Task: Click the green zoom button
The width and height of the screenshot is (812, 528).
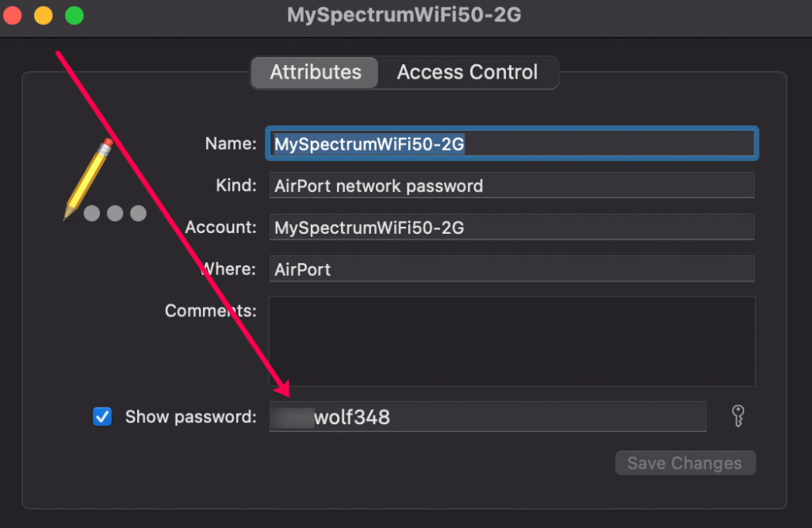Action: pos(73,14)
